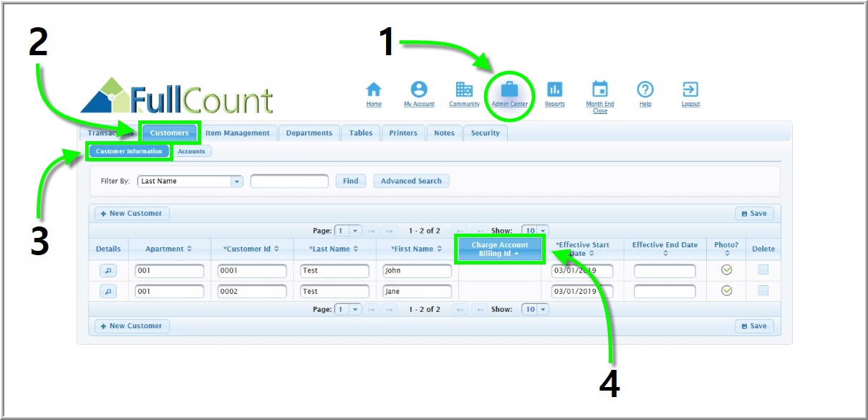The width and height of the screenshot is (868, 420).
Task: Click the Logout icon
Action: pos(690,90)
